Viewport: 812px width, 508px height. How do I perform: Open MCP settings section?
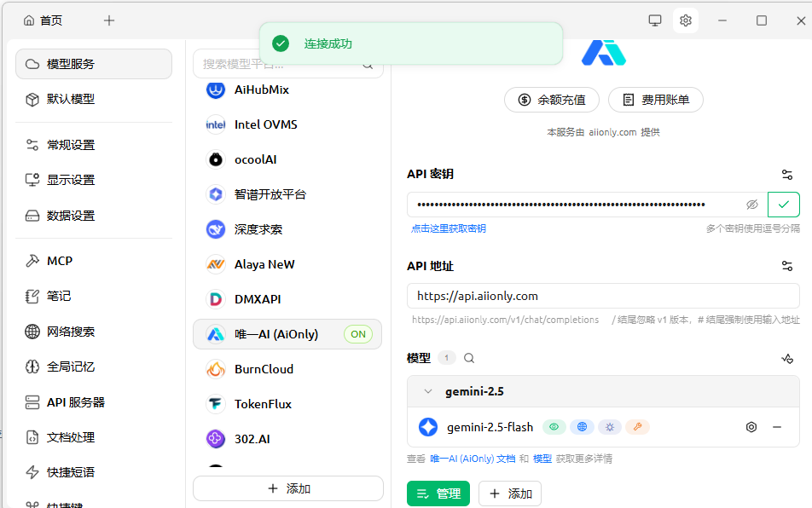coord(94,261)
